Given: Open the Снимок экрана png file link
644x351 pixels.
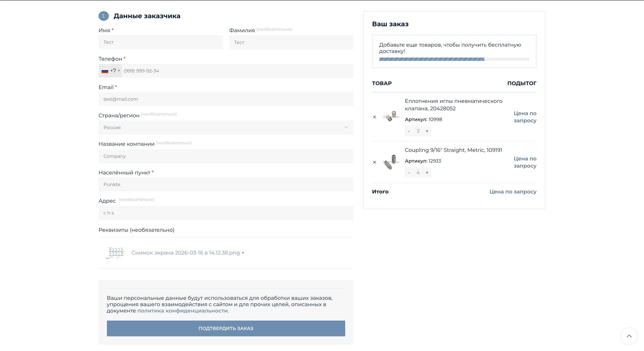Looking at the screenshot, I should tap(186, 253).
